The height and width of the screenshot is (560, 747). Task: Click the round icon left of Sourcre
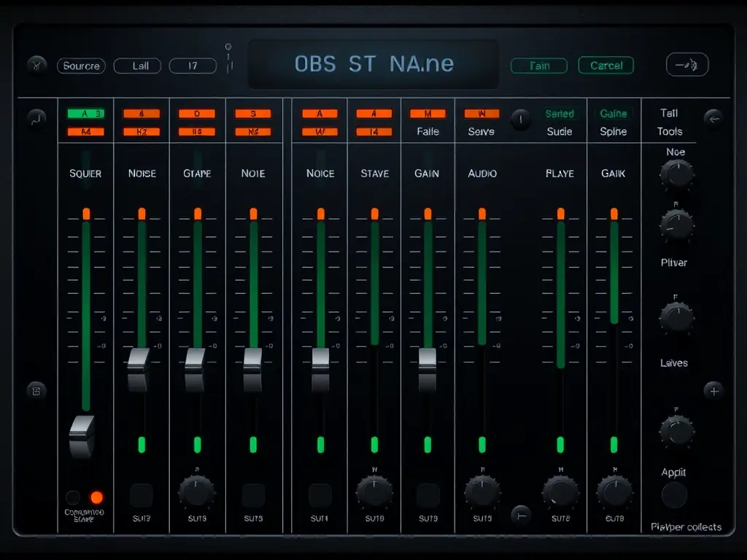point(36,64)
